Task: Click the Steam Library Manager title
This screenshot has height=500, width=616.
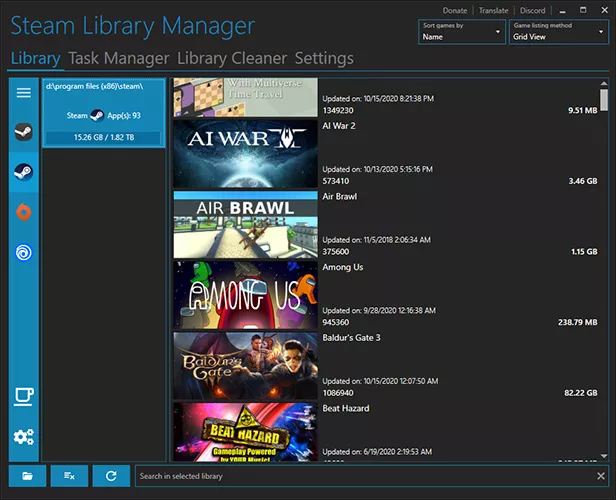Action: (x=133, y=26)
